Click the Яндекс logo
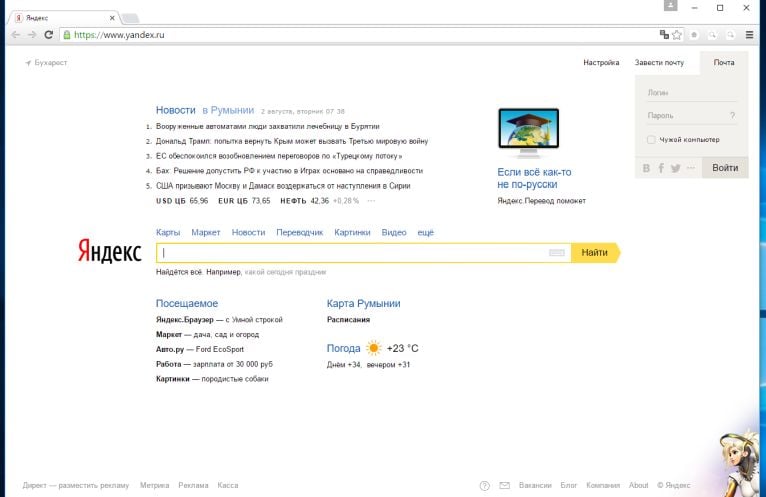This screenshot has height=497, width=766. pos(110,251)
